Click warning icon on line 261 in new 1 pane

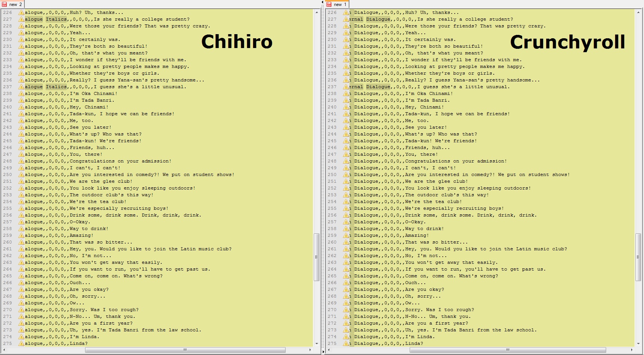click(x=346, y=249)
